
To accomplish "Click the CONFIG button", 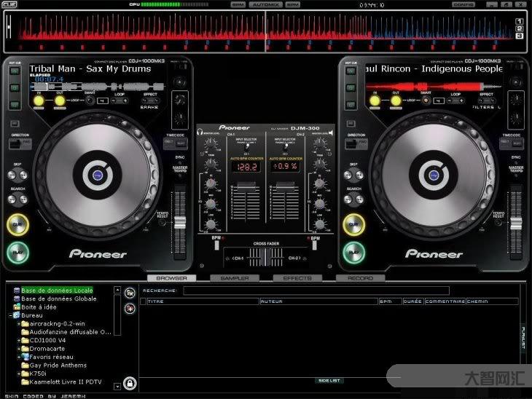I will point(463,5).
